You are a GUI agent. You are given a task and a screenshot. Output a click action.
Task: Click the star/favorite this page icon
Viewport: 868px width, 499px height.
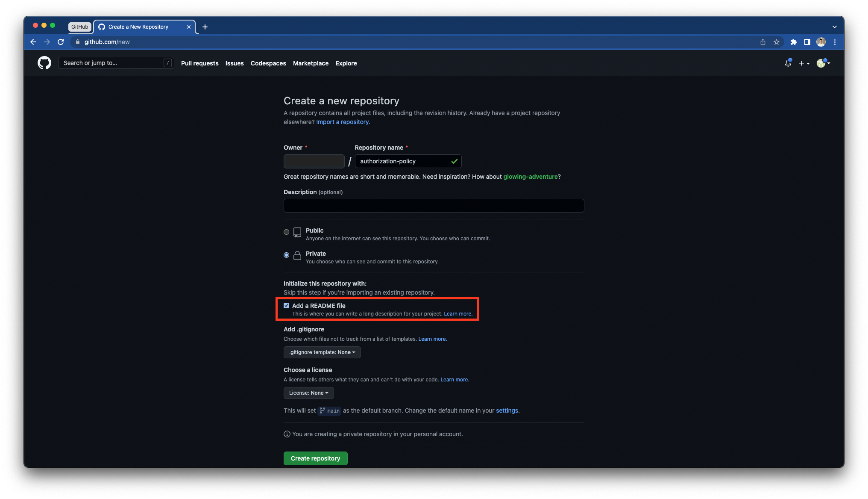(x=777, y=42)
